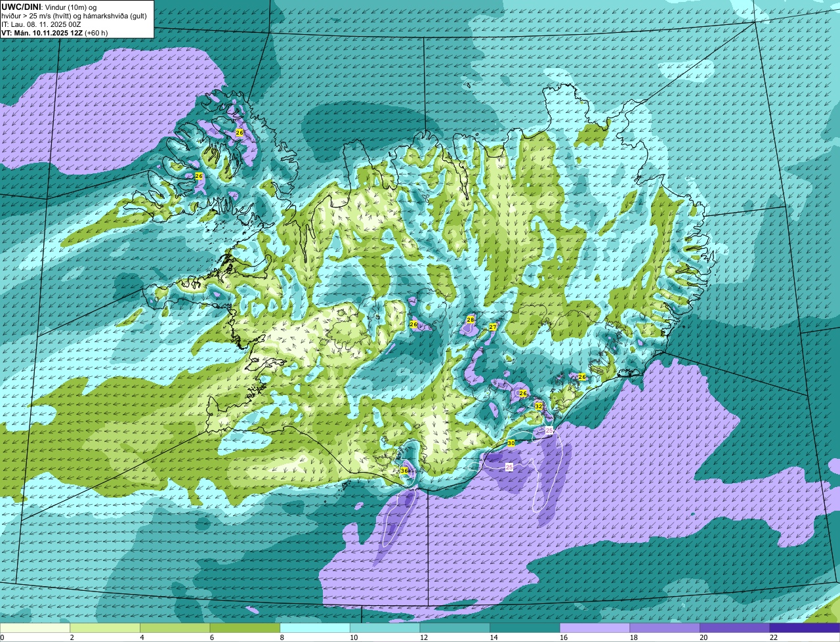This screenshot has height=642, width=840.
Task: Click the yellow gust label 32
Action: click(539, 406)
